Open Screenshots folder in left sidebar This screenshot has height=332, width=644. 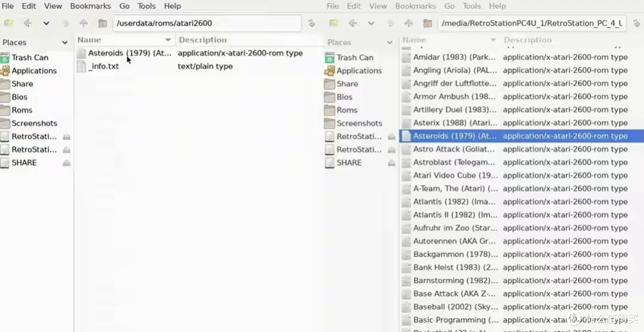click(x=35, y=124)
